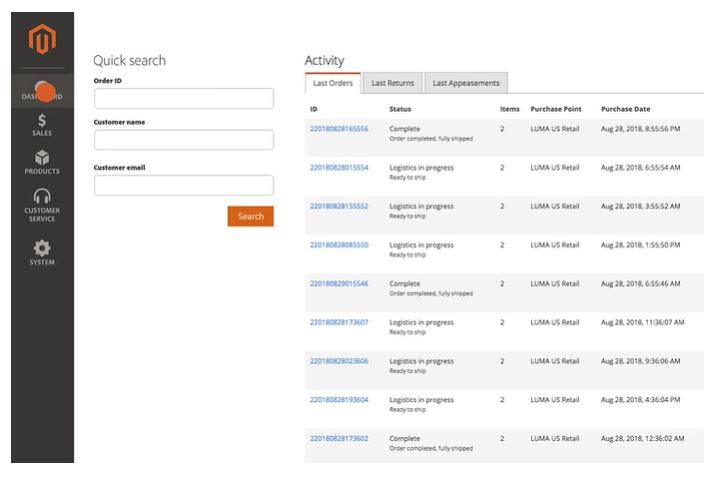Click the orange Search button
Viewport: 716px width, 477px height.
point(250,216)
